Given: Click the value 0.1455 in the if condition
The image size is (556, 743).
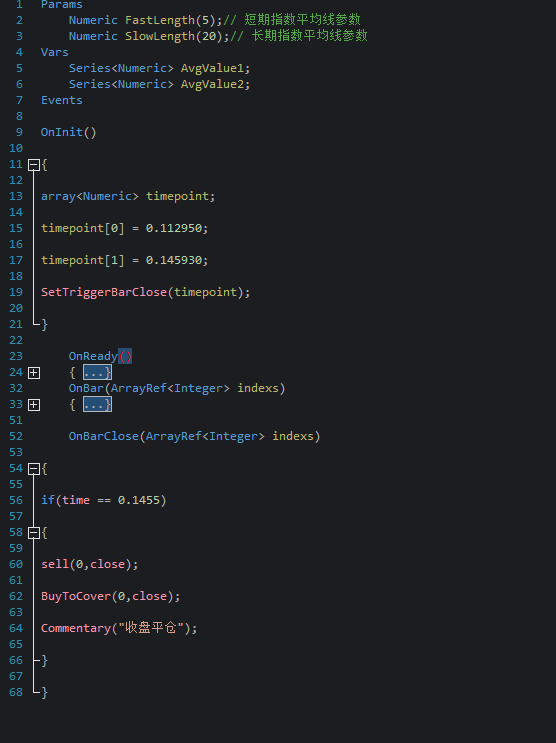Looking at the screenshot, I should (138, 500).
